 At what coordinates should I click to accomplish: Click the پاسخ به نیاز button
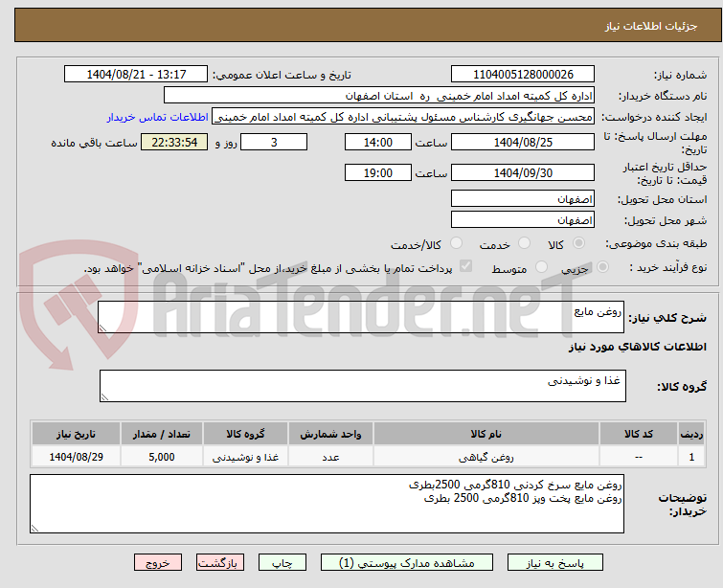pyautogui.click(x=555, y=563)
